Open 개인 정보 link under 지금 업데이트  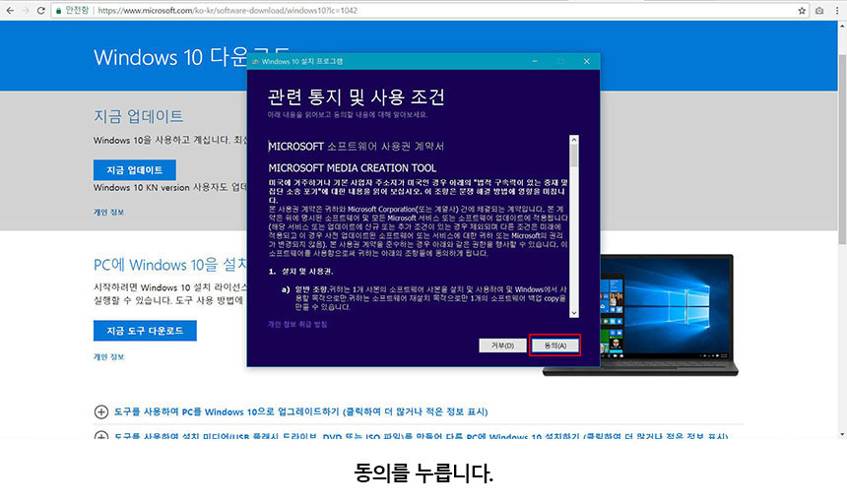pyautogui.click(x=108, y=212)
